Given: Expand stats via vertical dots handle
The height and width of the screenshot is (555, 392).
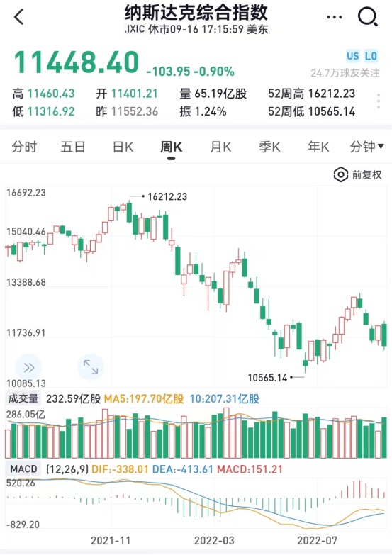Looking at the screenshot, I should click(x=379, y=101).
